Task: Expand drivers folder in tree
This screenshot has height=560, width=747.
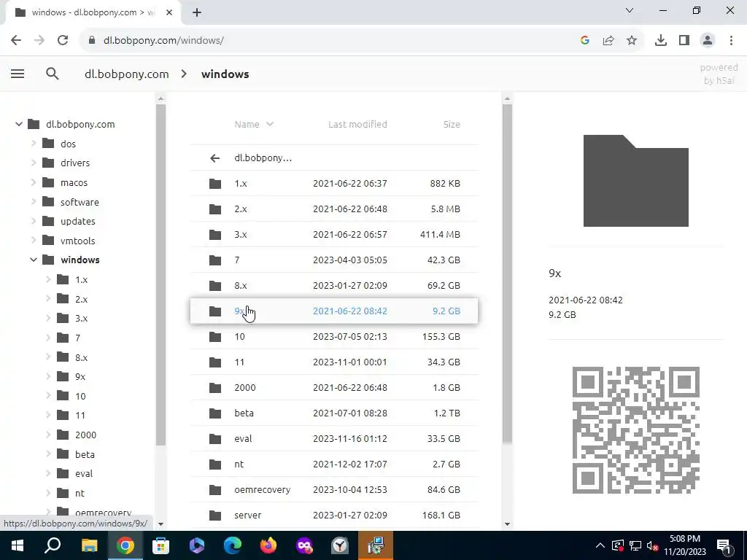Action: click(x=34, y=163)
